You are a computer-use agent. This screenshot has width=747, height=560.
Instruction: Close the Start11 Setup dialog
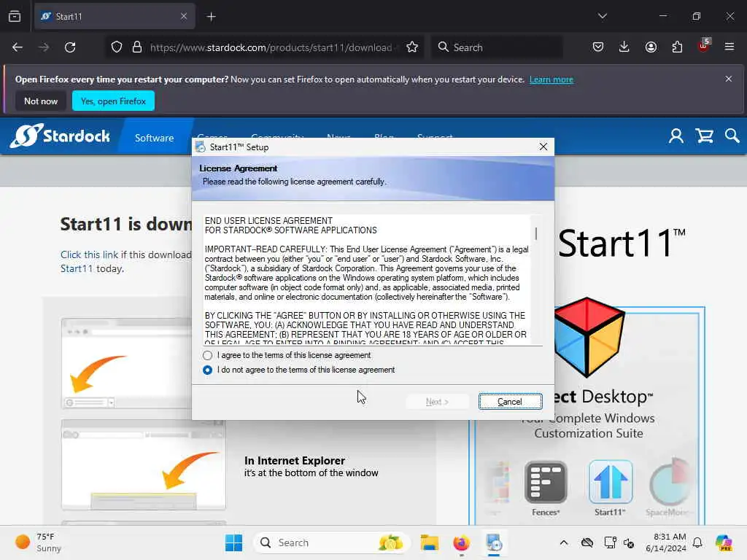pos(543,147)
